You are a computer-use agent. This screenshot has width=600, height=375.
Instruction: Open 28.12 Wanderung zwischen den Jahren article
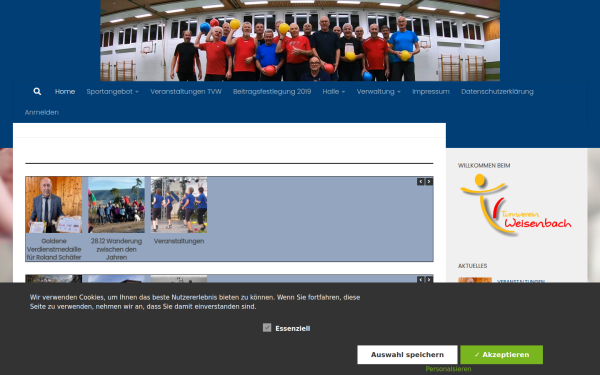coord(116,249)
